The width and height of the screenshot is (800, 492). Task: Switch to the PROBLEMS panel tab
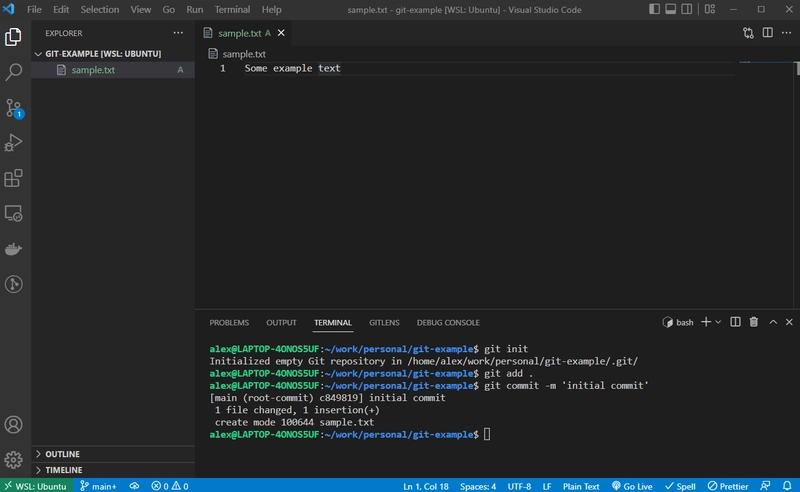pos(229,323)
